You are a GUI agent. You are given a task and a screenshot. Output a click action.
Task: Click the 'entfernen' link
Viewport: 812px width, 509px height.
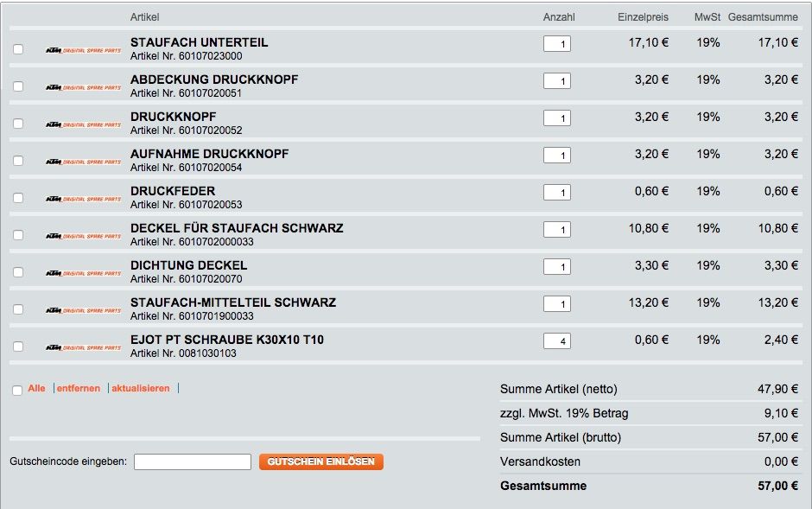click(x=79, y=389)
